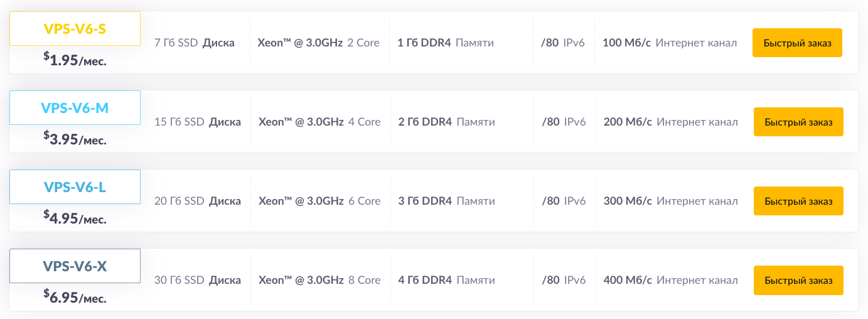Screen dimensions: 868x319
Task: Select the VPS-V6-M plan title
Action: pyautogui.click(x=75, y=107)
